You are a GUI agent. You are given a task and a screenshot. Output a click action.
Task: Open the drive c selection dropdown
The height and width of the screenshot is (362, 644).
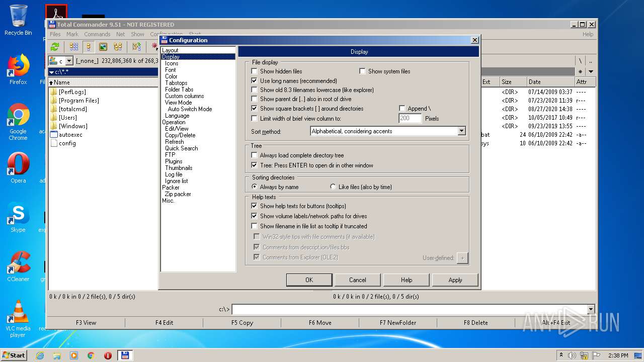(x=69, y=61)
